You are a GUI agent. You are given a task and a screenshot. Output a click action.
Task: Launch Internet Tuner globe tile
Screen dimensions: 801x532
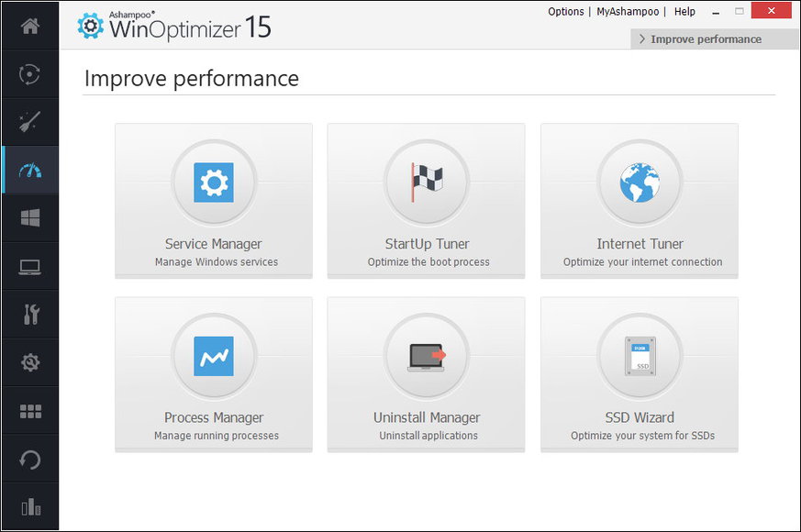[640, 201]
